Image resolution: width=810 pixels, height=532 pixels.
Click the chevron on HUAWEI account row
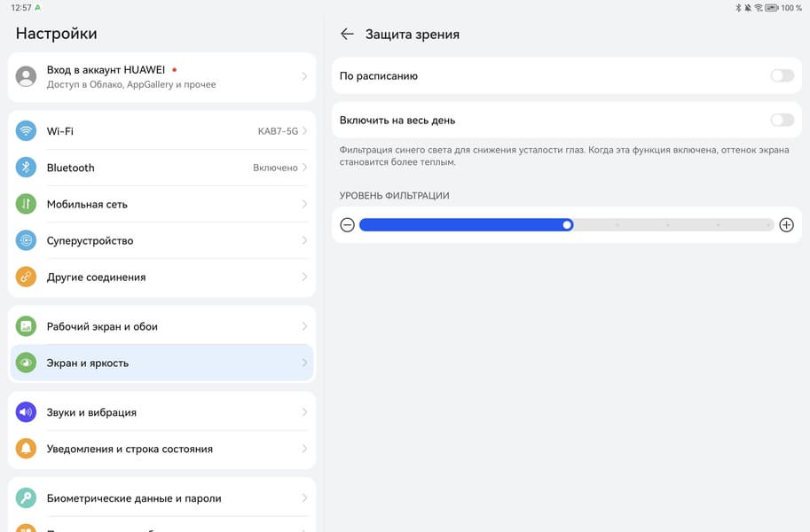pyautogui.click(x=304, y=77)
